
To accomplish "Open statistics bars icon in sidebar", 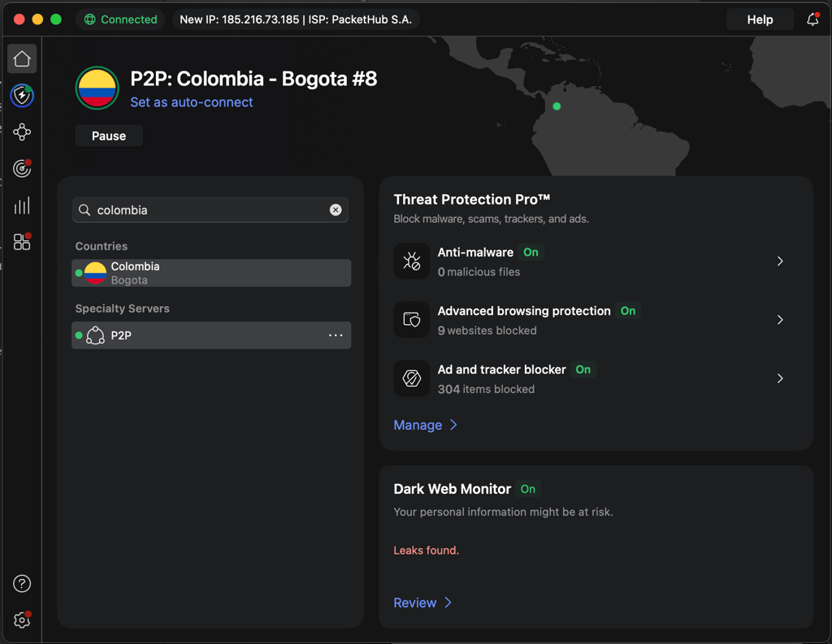I will click(x=22, y=205).
